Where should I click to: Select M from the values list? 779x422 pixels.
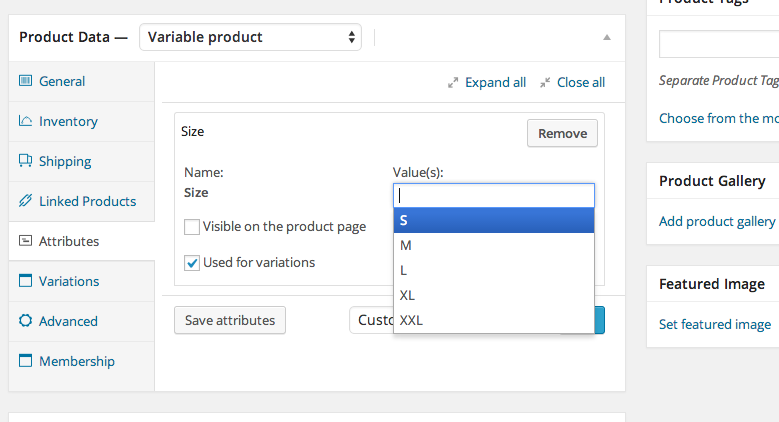494,245
